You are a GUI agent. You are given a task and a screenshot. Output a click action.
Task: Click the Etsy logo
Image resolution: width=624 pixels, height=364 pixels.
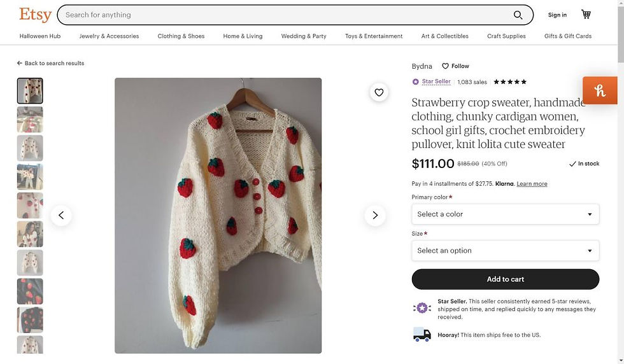(35, 14)
